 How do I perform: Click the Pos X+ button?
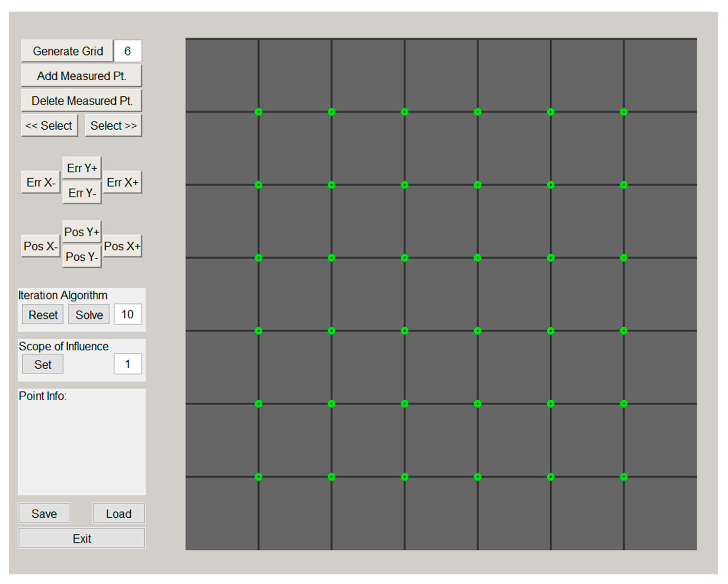tap(122, 246)
